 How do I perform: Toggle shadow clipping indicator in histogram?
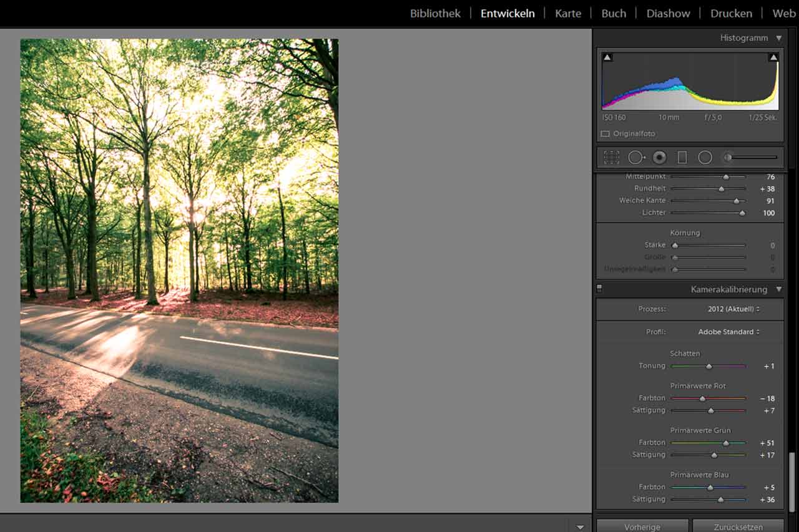coord(607,57)
